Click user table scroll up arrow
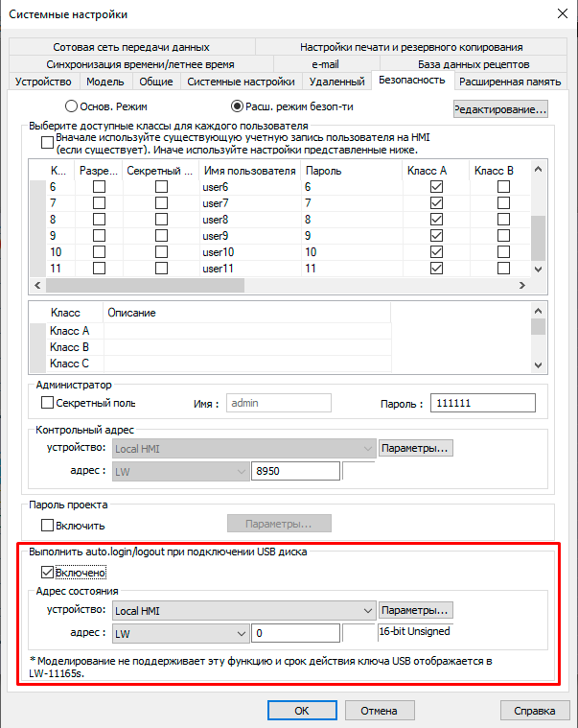This screenshot has width=578, height=728. coord(538,169)
